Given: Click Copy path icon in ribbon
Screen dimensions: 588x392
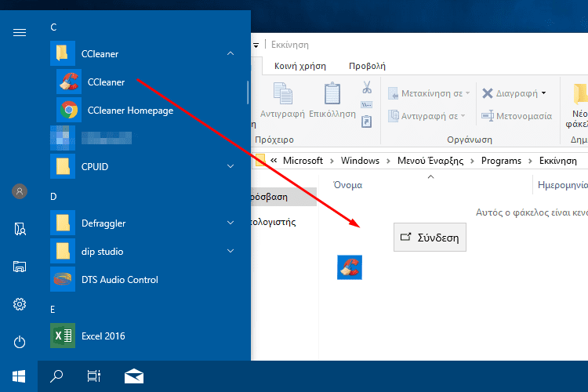Looking at the screenshot, I should pyautogui.click(x=367, y=104).
